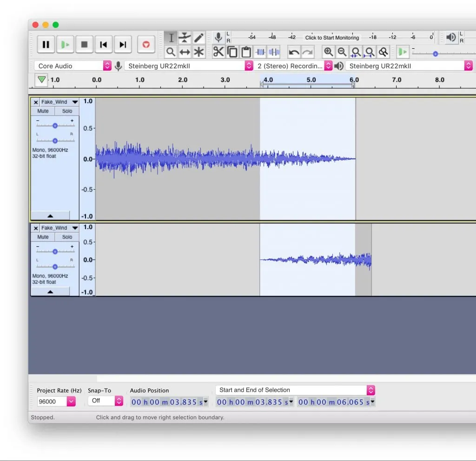The height and width of the screenshot is (461, 476).
Task: Select the Selection (I-beam) tool
Action: click(x=171, y=38)
